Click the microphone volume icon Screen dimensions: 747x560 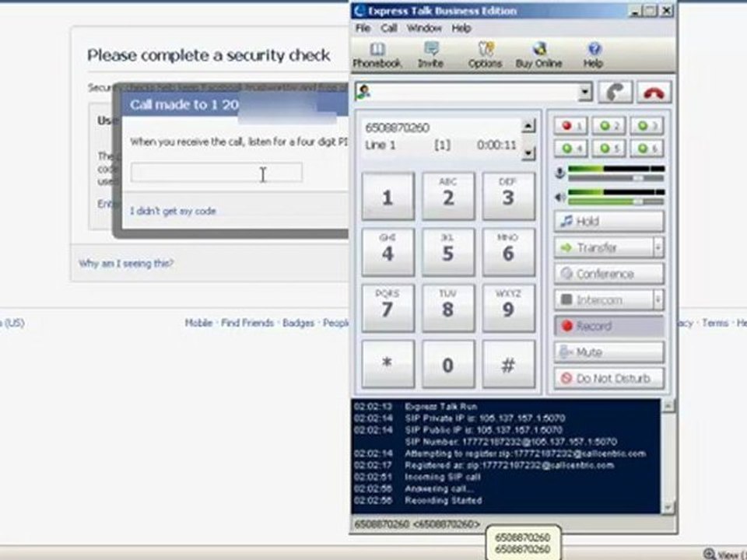(560, 173)
